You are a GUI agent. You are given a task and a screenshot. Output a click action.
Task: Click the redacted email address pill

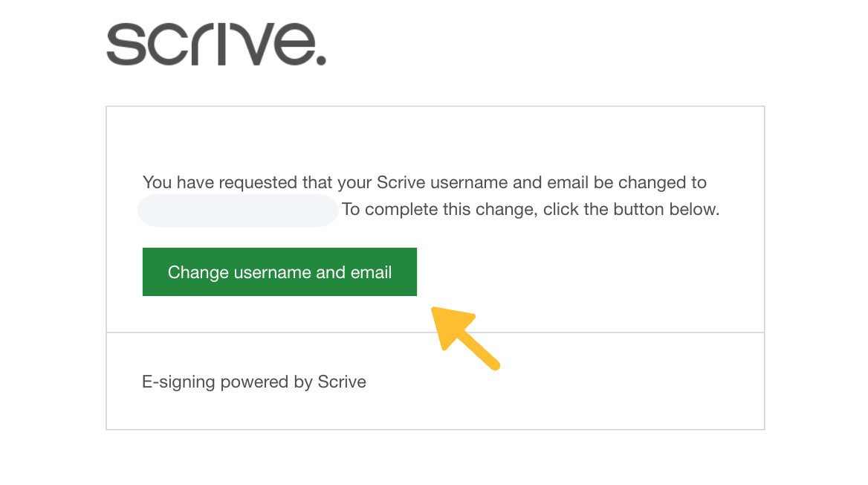pyautogui.click(x=238, y=211)
